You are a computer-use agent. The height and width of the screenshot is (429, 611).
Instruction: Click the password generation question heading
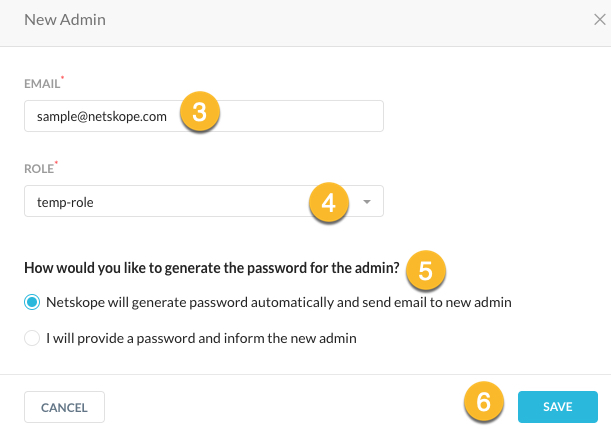tap(212, 268)
